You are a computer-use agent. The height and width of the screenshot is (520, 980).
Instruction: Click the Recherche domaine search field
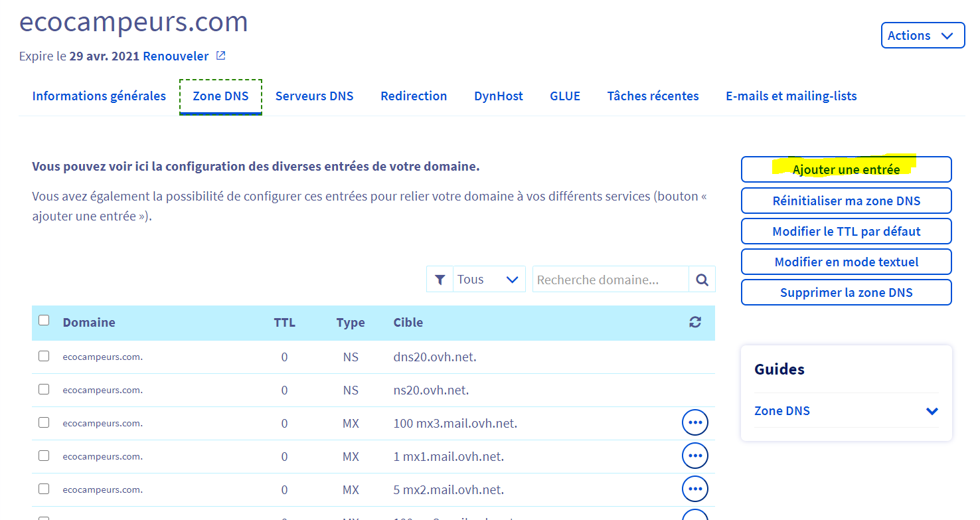pyautogui.click(x=610, y=280)
